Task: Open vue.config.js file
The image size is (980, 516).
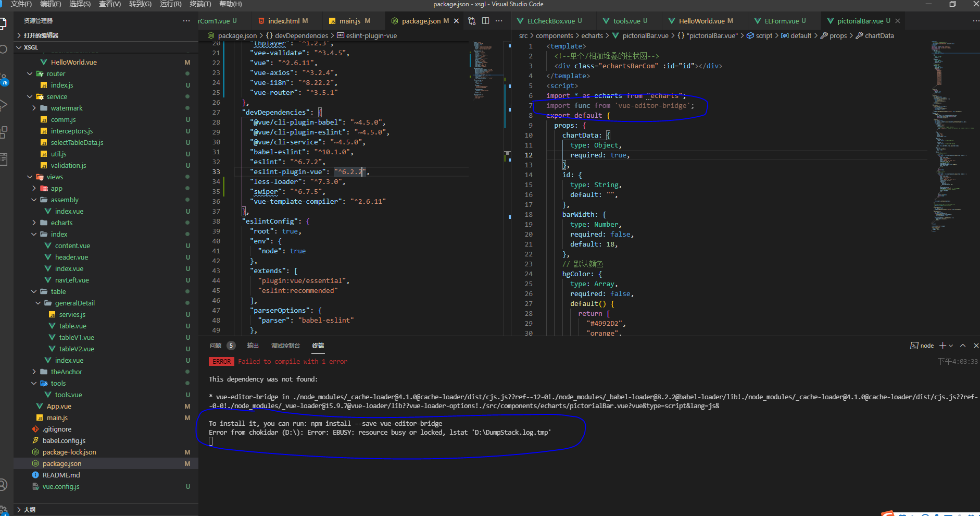Action: [x=106, y=486]
